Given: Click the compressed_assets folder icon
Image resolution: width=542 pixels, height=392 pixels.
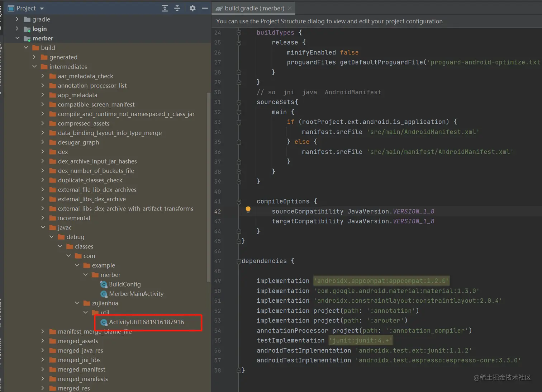Looking at the screenshot, I should (x=53, y=123).
